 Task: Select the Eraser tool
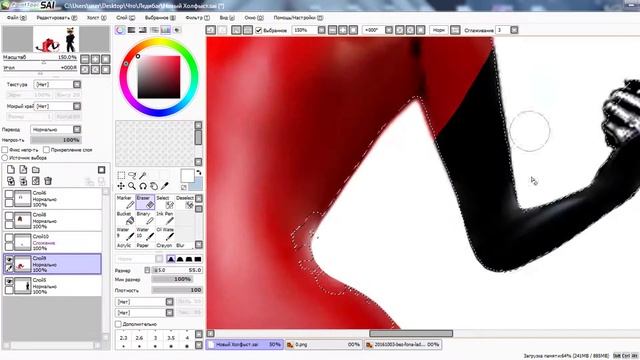click(x=145, y=202)
